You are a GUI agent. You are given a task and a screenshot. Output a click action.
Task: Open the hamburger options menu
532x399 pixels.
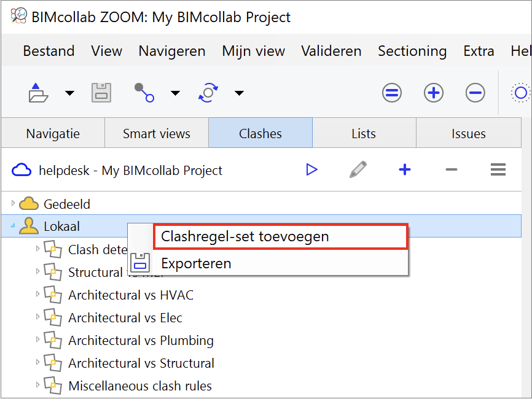498,170
